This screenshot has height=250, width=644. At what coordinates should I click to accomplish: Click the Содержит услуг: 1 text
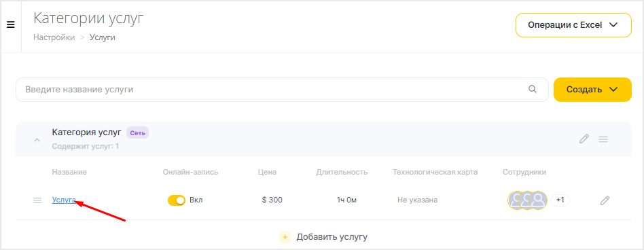point(86,146)
